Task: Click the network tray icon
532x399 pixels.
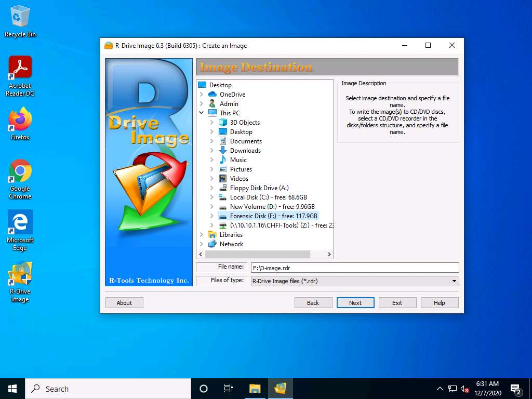Action: tap(453, 389)
